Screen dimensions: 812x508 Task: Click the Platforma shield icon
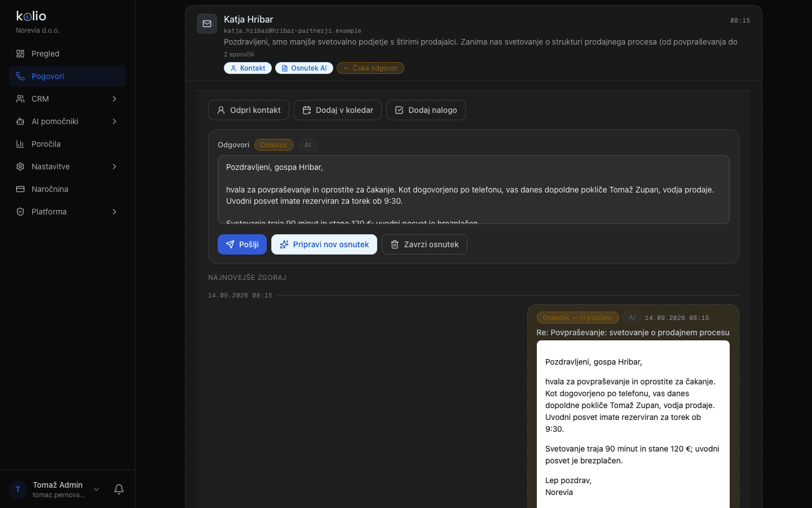pyautogui.click(x=20, y=212)
